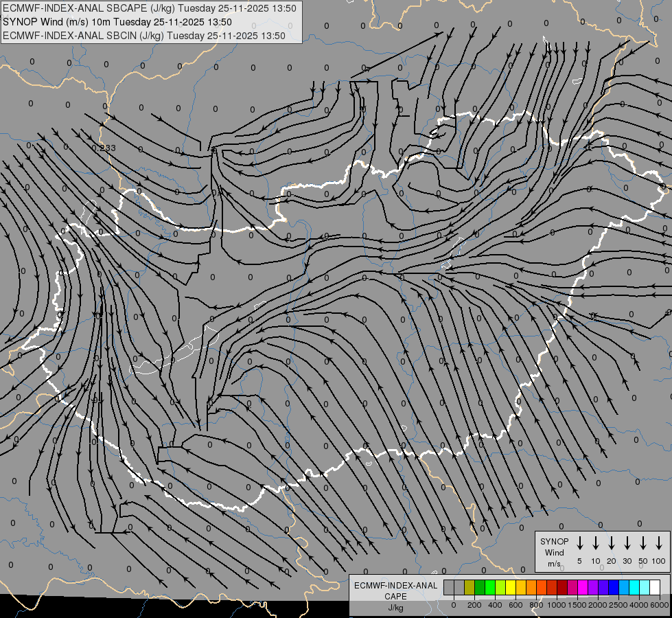Click the SYNOP Wind m/s legend label
The height and width of the screenshot is (618, 672).
coord(554,552)
